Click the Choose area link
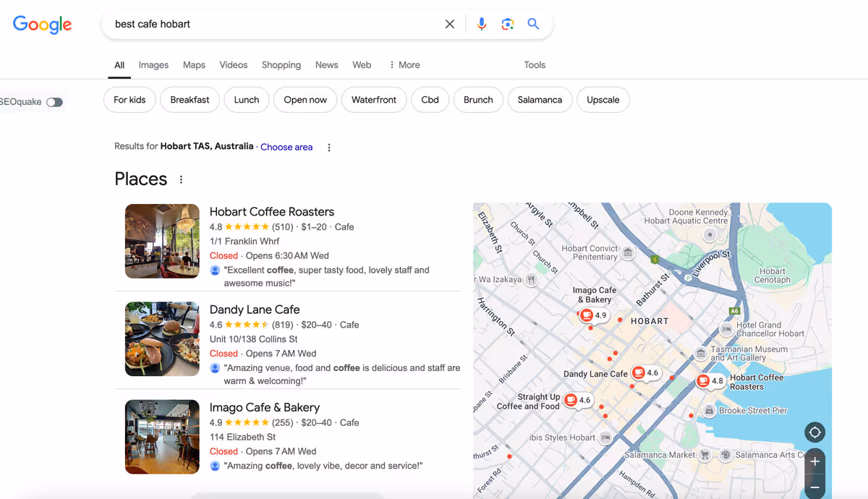 click(x=286, y=147)
